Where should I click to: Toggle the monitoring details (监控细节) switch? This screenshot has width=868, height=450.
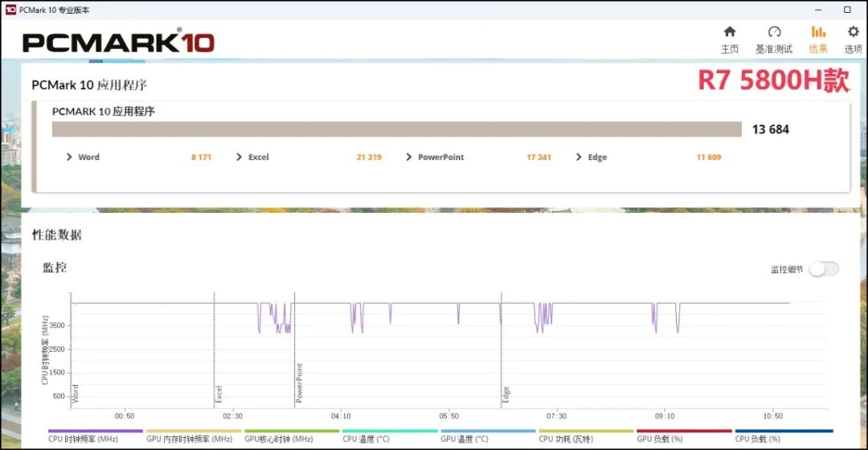click(x=823, y=269)
